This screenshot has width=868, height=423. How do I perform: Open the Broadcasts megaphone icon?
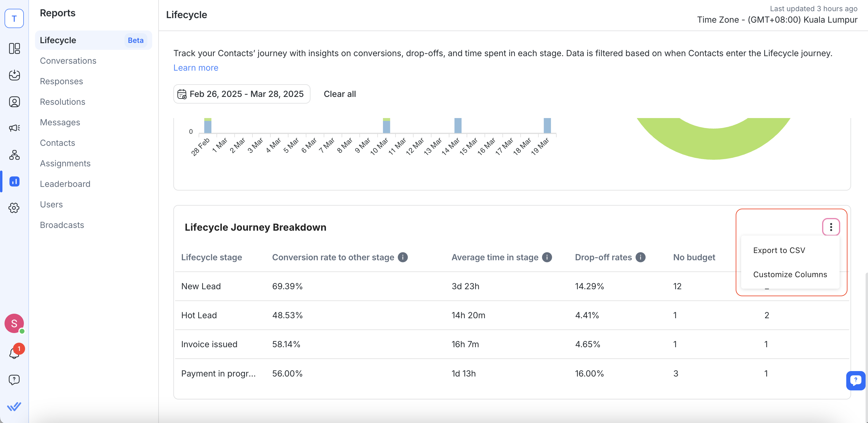click(14, 128)
